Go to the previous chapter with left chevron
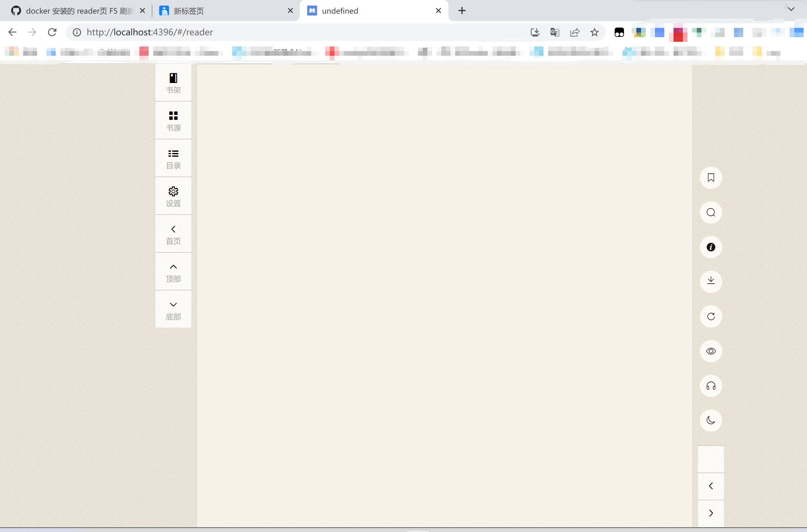The height and width of the screenshot is (532, 807). click(x=711, y=486)
